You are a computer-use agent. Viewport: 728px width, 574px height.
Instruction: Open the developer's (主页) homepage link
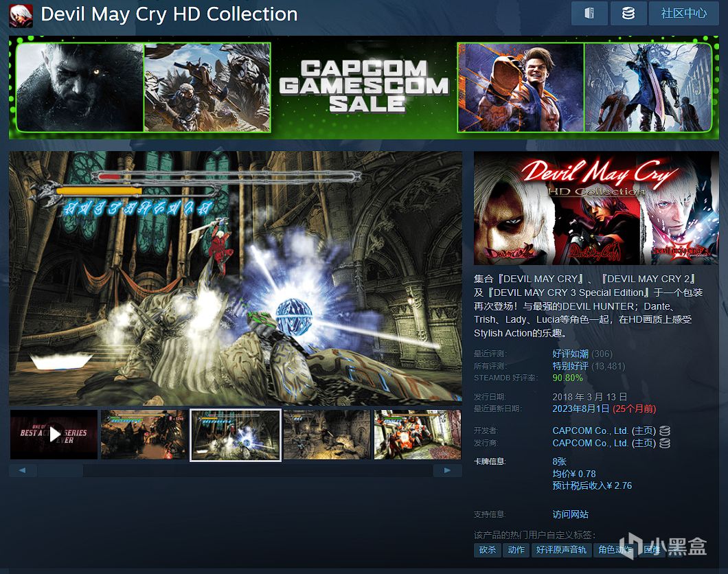644,430
